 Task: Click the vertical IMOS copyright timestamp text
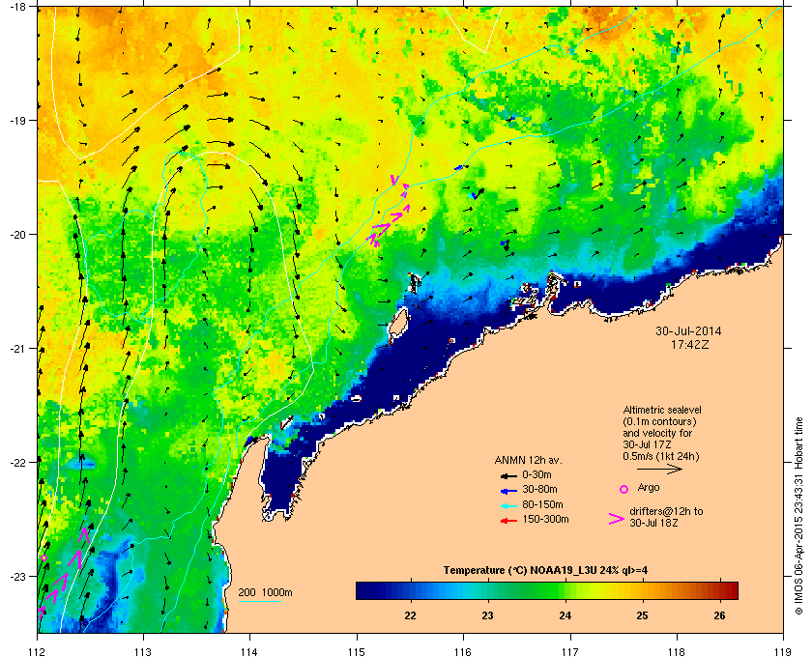[799, 515]
